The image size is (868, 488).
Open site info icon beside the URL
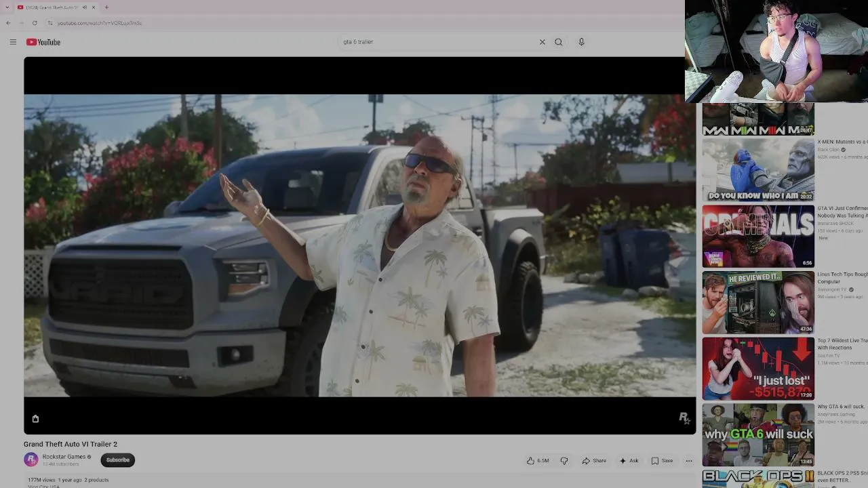pyautogui.click(x=50, y=23)
